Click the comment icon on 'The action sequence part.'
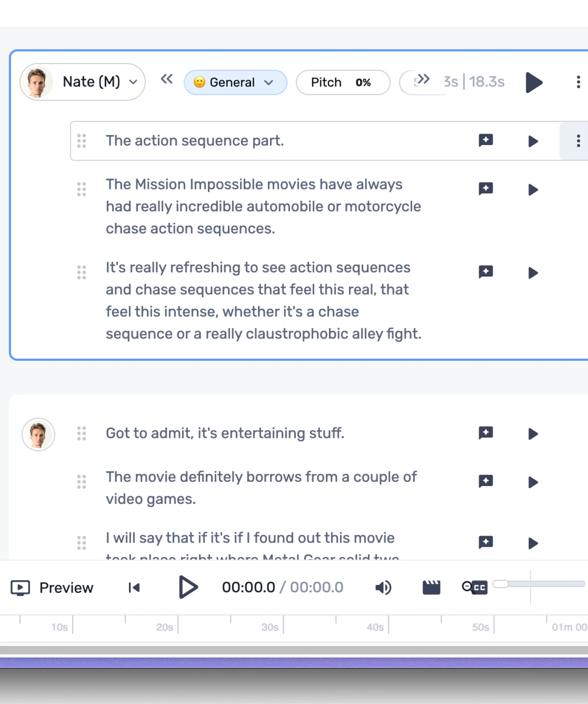Screen dimensions: 588x704 486,141
